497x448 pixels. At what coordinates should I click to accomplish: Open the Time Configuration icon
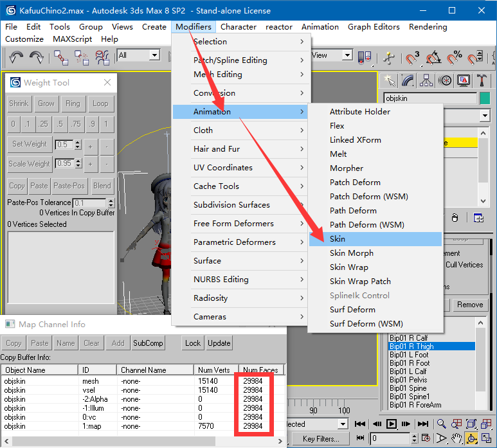[x=426, y=438]
